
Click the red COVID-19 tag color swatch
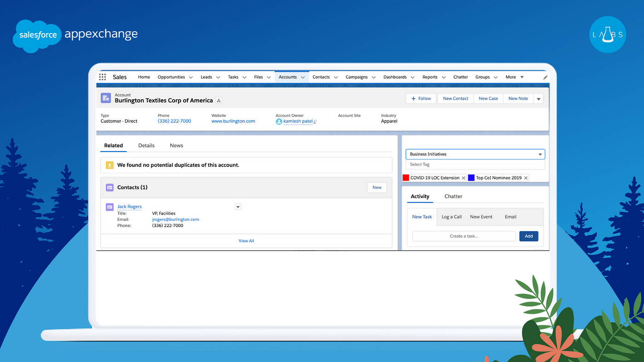406,178
